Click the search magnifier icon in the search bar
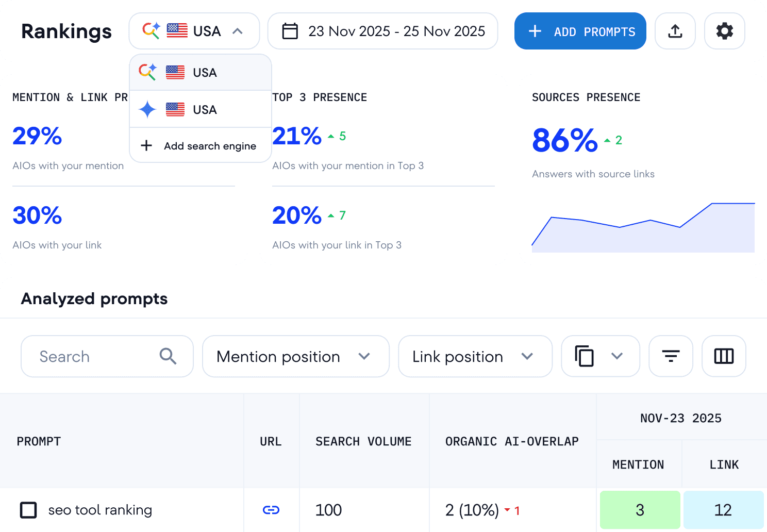Screen dimensions: 767x532 click(168, 356)
